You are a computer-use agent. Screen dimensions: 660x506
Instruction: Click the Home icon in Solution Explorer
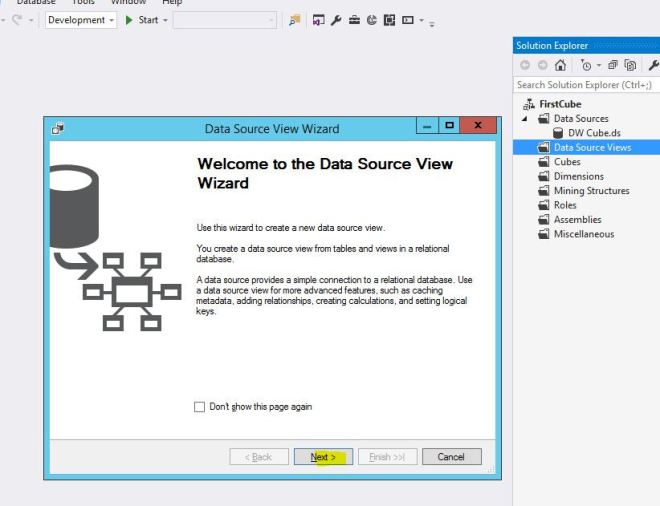tap(560, 66)
